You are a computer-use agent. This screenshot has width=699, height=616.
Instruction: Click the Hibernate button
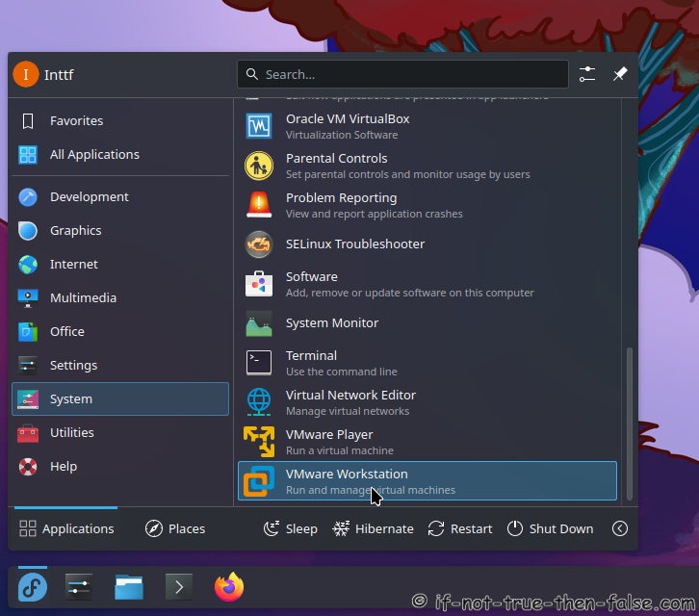374,529
